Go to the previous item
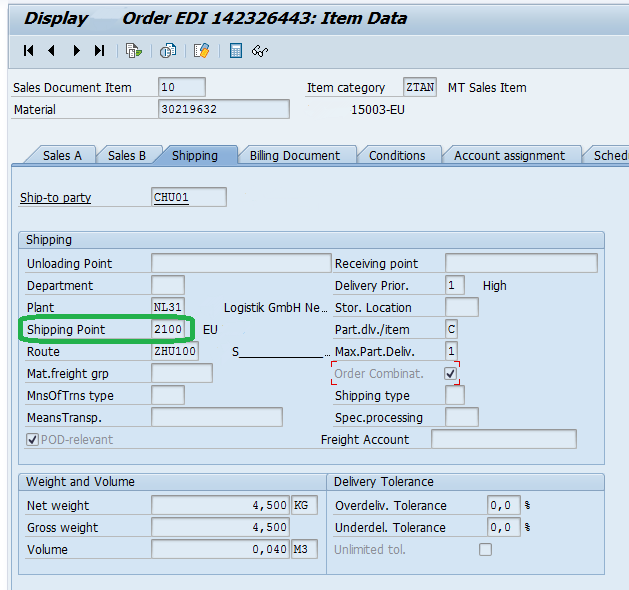The image size is (629, 590). coord(51,51)
